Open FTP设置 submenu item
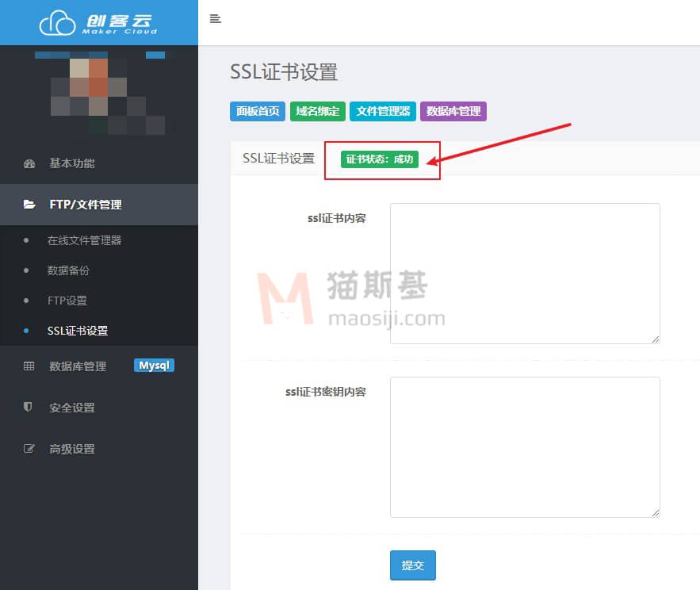Image resolution: width=700 pixels, height=590 pixels. point(67,301)
